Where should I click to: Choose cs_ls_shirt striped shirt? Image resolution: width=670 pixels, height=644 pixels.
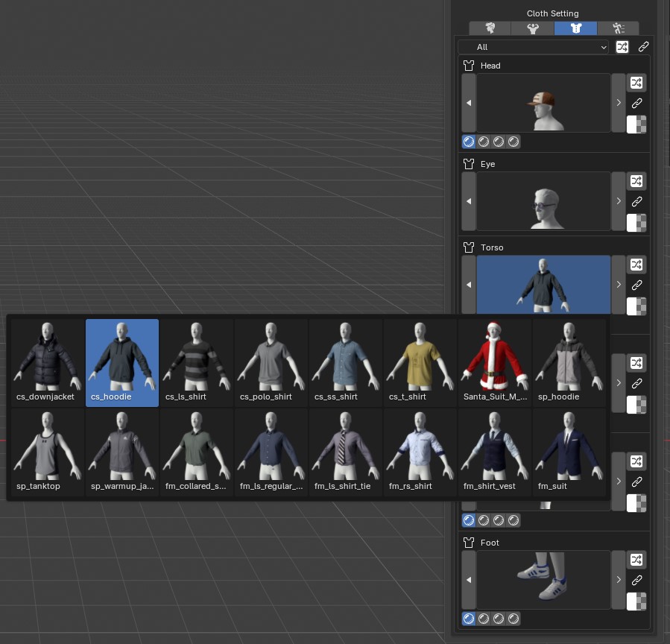(197, 362)
